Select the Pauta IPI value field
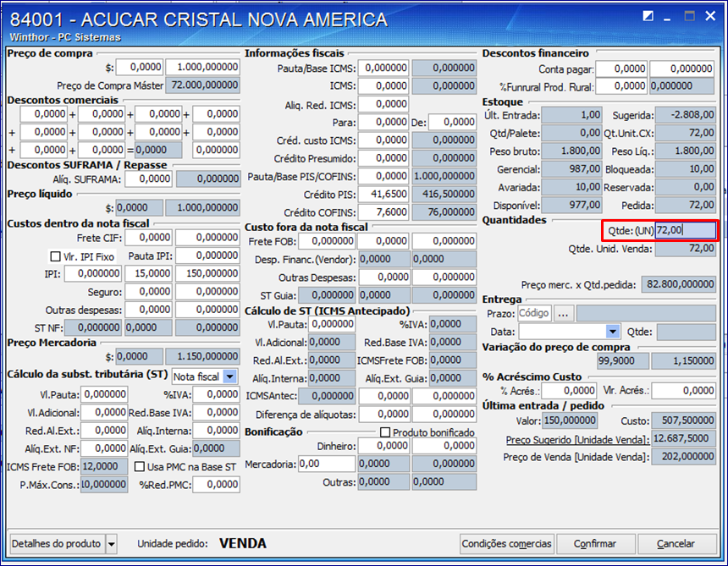The image size is (728, 566). click(207, 256)
